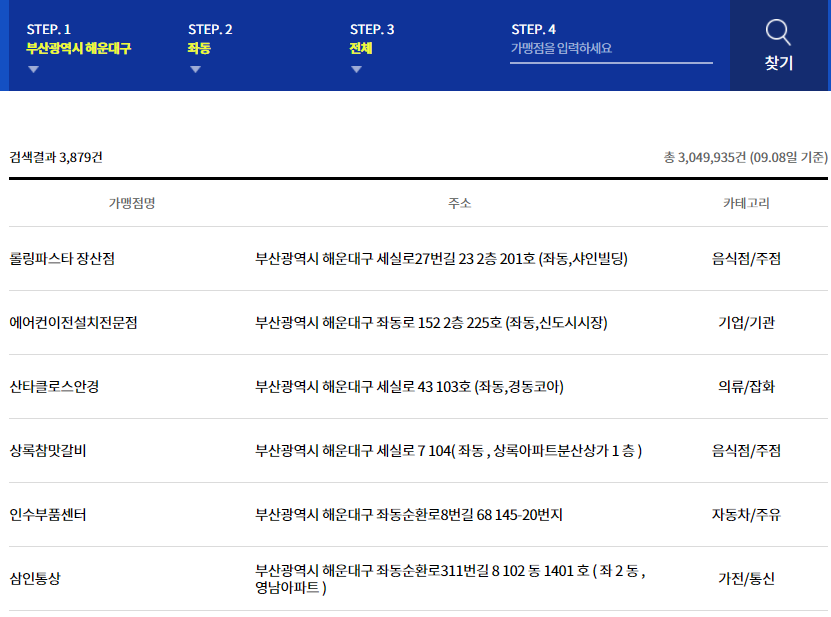Select the 인수부품센터 store name
This screenshot has height=617, width=831.
[48, 515]
